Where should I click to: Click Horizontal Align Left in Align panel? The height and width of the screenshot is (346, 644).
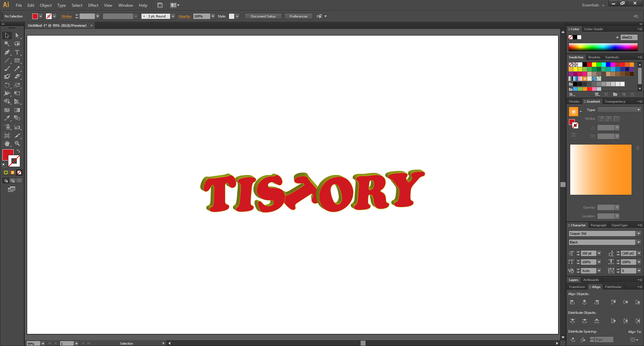coord(572,302)
